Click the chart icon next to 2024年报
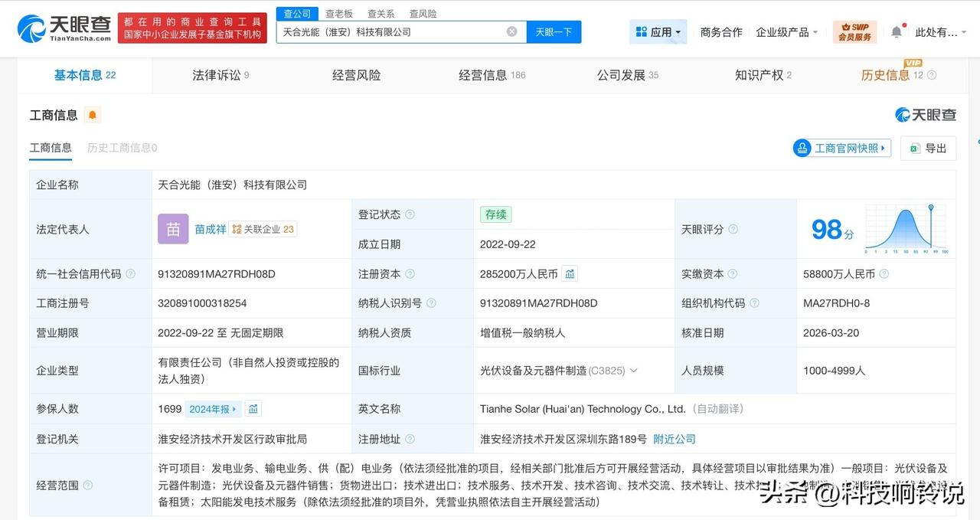Image resolution: width=980 pixels, height=520 pixels. pos(253,408)
